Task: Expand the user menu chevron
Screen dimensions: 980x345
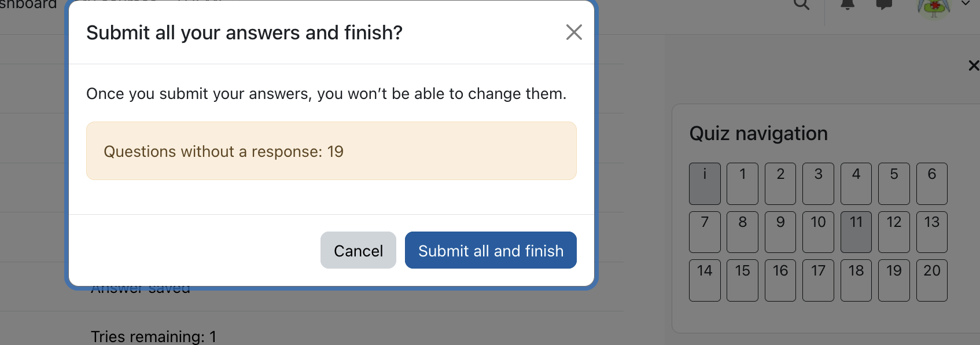Action: click(966, 3)
